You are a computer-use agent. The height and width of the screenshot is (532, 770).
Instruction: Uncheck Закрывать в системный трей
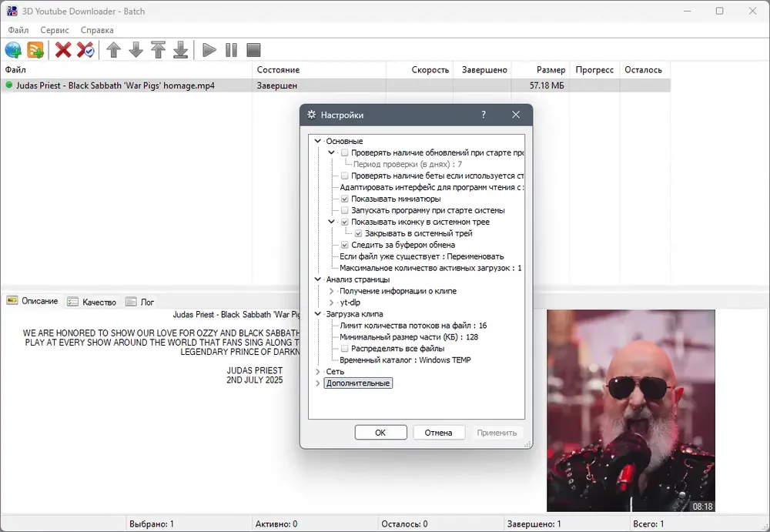(359, 233)
